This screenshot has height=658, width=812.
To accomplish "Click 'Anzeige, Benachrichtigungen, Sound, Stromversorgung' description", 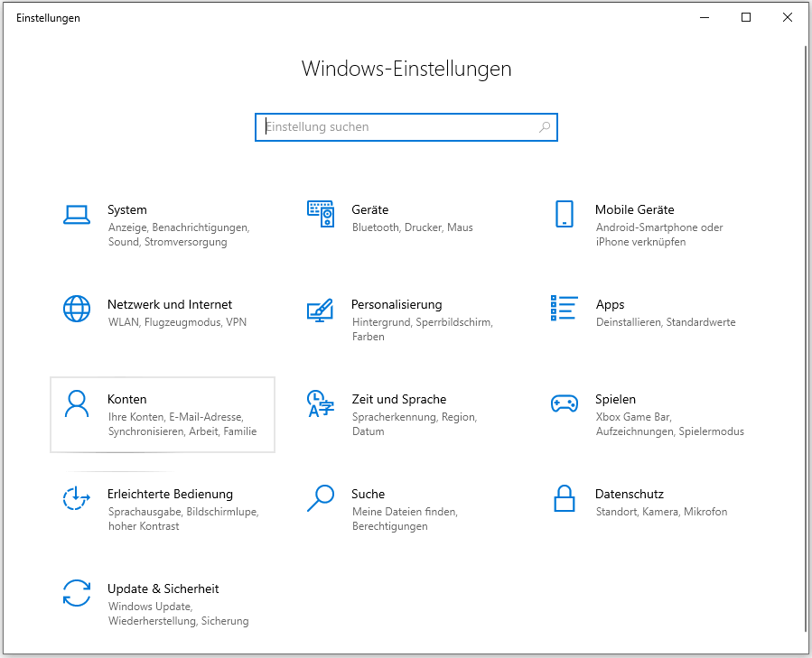I will coord(179,235).
